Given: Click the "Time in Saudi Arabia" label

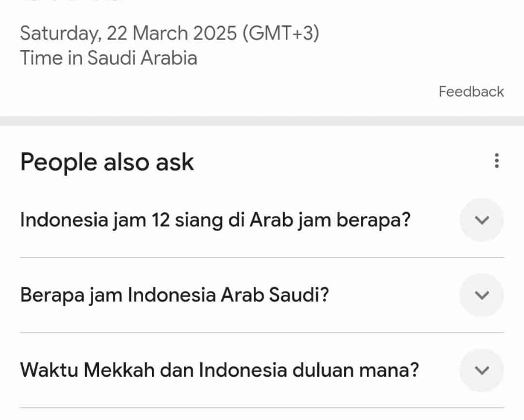Looking at the screenshot, I should (x=108, y=58).
